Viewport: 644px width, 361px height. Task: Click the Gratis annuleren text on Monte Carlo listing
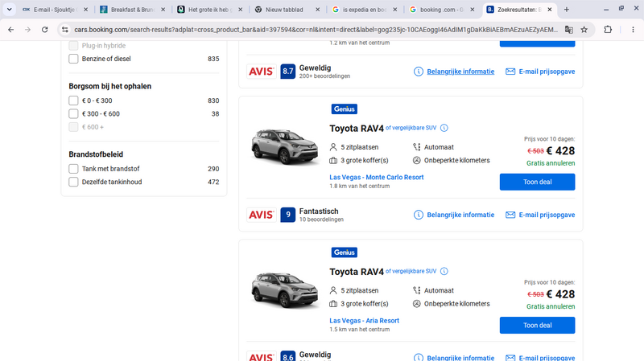[x=551, y=163]
